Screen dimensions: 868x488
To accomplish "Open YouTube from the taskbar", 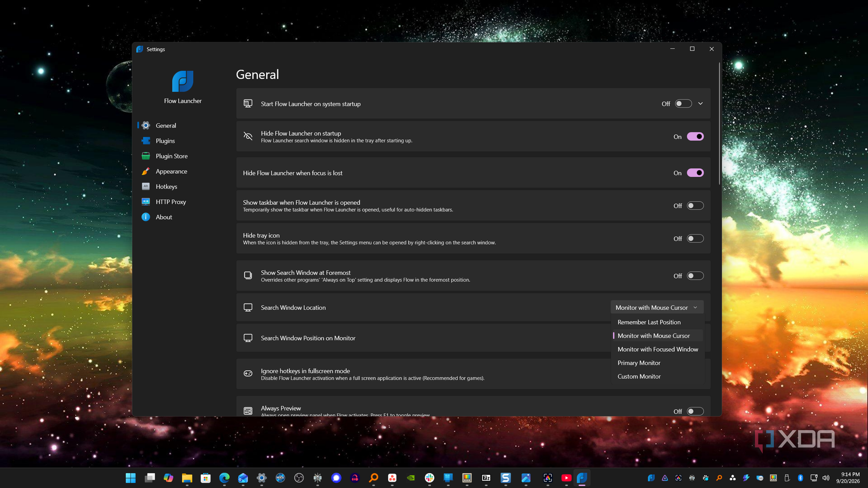I will [566, 477].
